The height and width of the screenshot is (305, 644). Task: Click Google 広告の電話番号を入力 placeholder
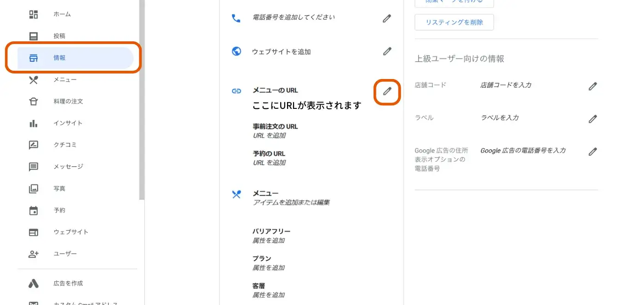point(523,150)
